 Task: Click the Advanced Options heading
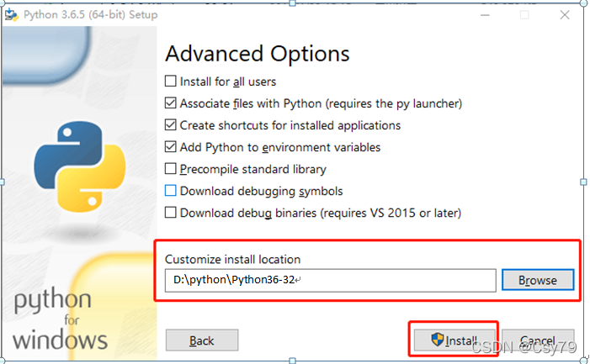pyautogui.click(x=258, y=54)
